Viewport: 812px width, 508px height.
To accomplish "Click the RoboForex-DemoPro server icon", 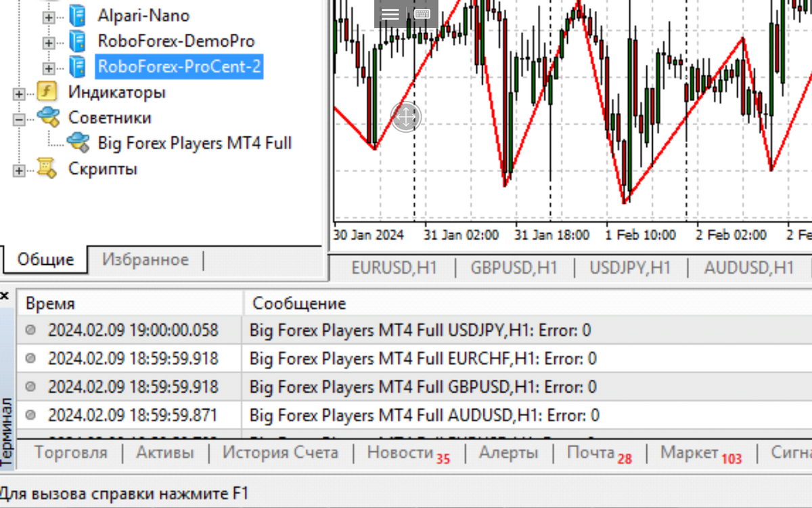I will [77, 41].
